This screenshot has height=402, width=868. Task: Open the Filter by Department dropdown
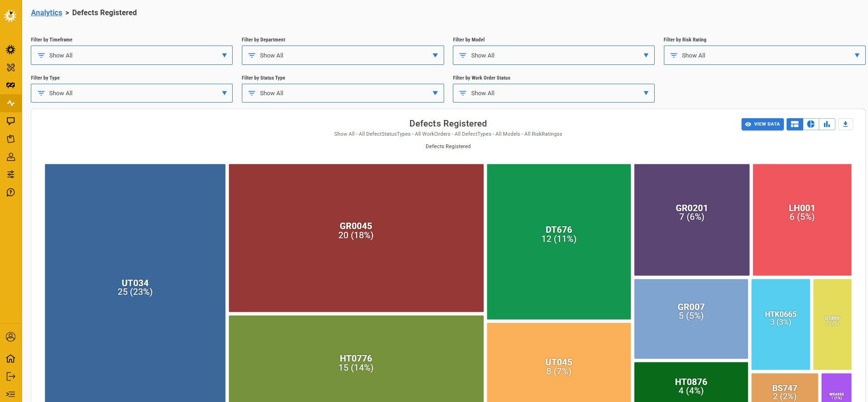pos(343,55)
